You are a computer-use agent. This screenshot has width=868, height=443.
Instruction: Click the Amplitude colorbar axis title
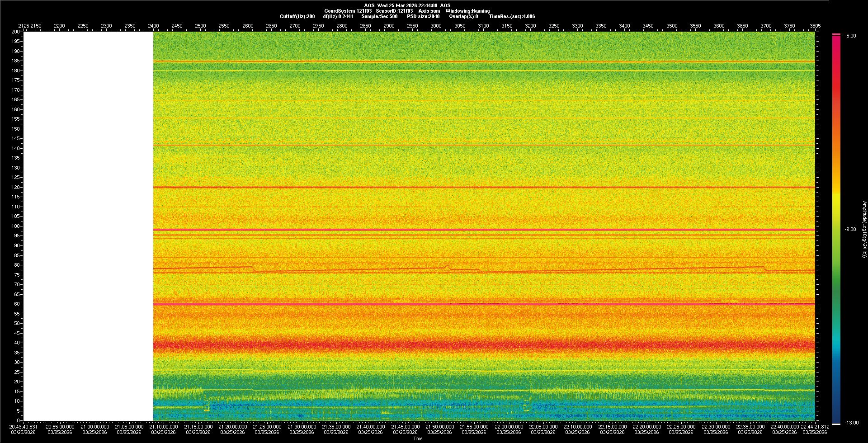[864, 230]
